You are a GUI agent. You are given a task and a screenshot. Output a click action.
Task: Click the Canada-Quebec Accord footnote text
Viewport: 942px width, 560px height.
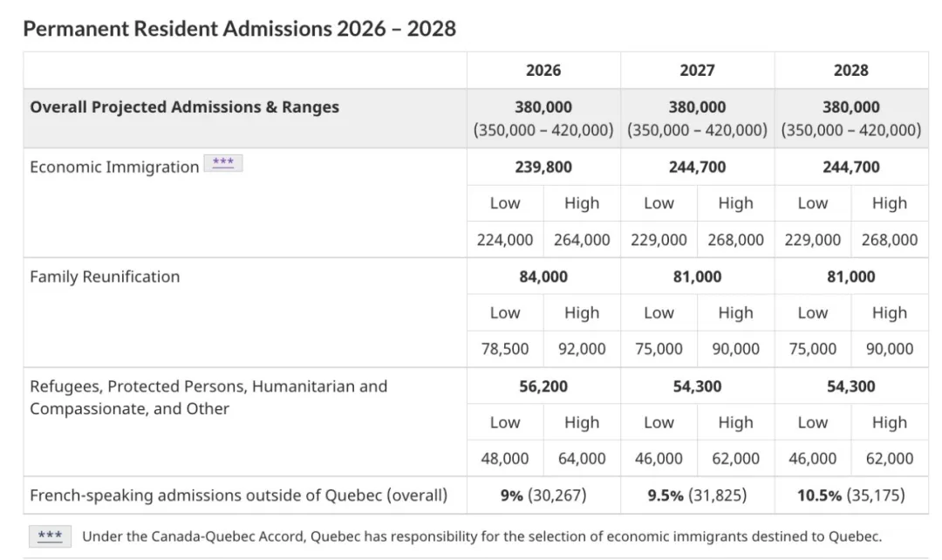[481, 536]
